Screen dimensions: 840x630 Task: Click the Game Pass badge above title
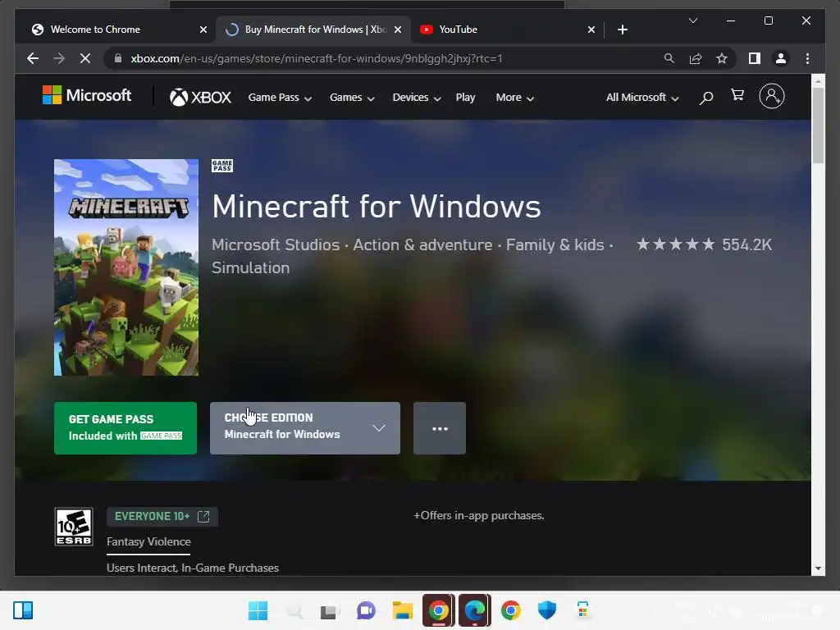pos(221,166)
